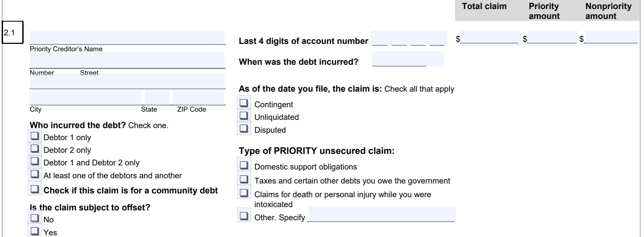Screen dimensions: 644x237
Task: Check the Debtor 1 only box
Action: [x=35, y=136]
